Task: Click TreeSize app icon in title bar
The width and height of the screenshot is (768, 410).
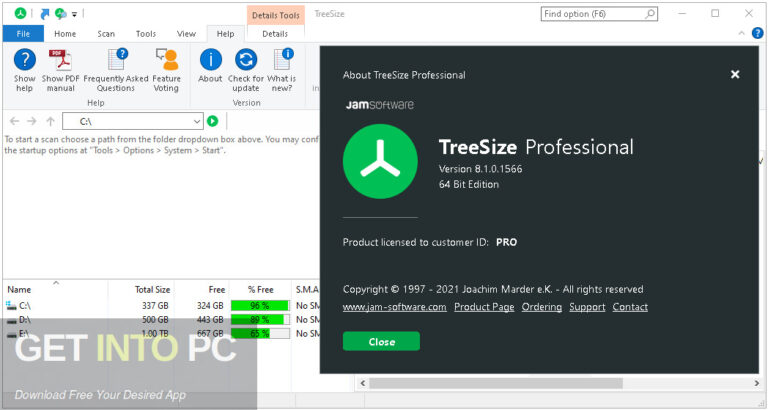Action: [21, 14]
